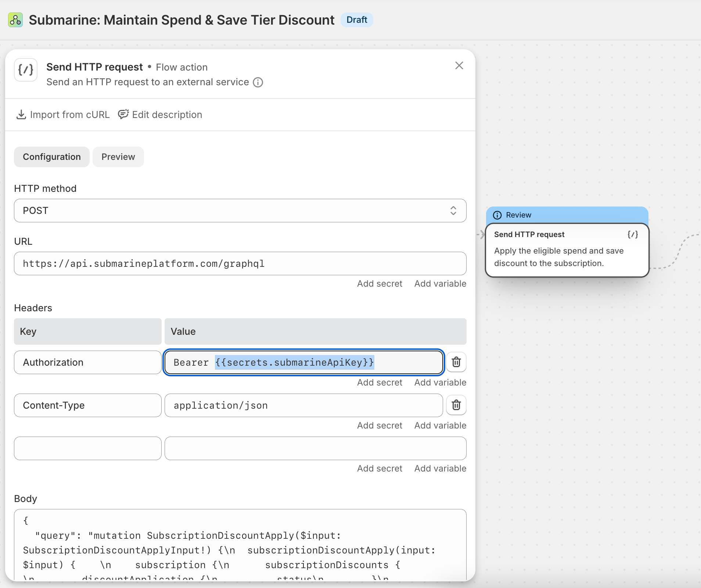Screen dimensions: 701x588
Task: Delete the Authorization header row
Action: coord(456,362)
